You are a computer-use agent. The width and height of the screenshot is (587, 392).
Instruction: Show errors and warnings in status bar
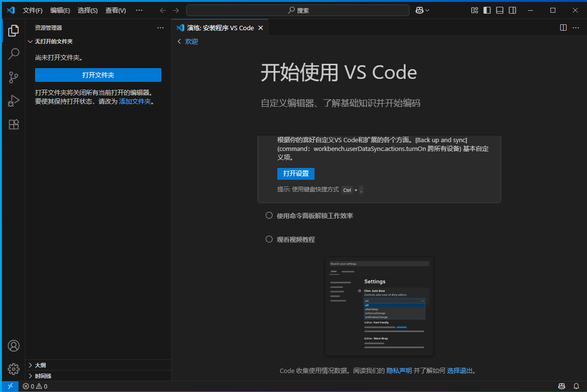[x=35, y=386]
